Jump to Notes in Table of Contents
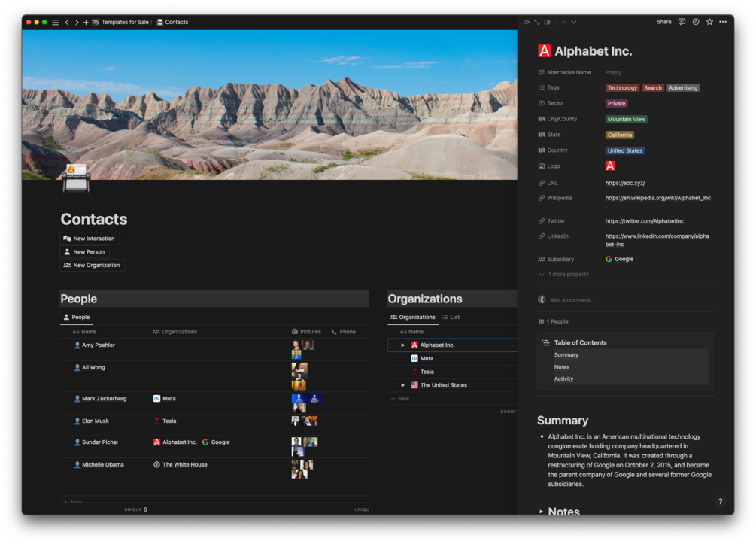Image resolution: width=756 pixels, height=544 pixels. 562,367
